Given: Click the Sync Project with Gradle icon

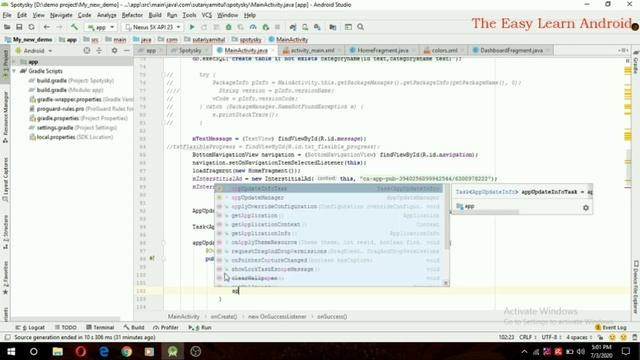Looking at the screenshot, I should [x=293, y=27].
